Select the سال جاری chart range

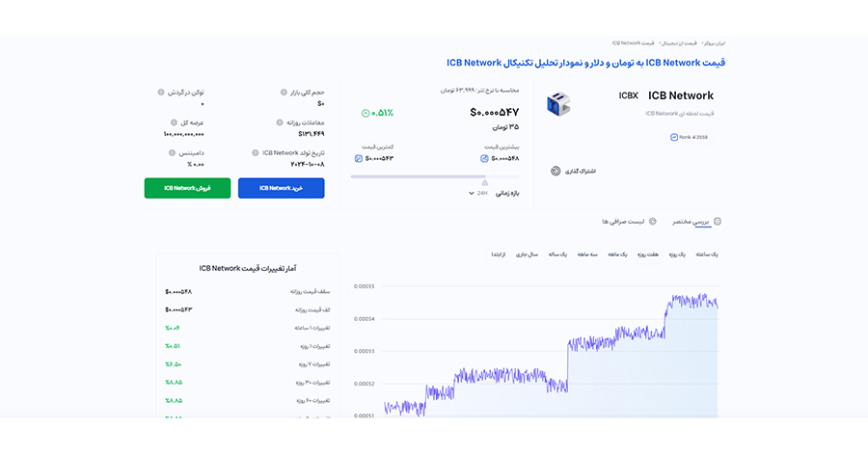[527, 254]
